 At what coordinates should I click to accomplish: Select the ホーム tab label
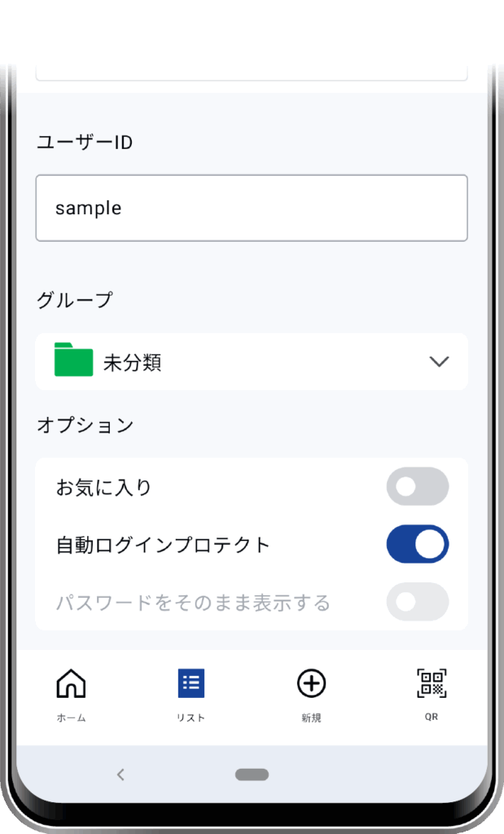71,718
